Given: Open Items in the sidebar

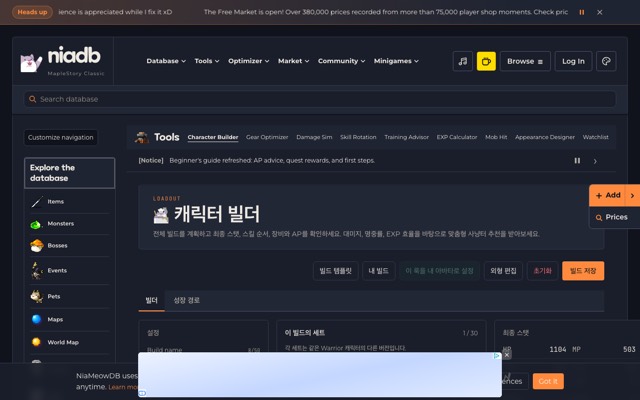Looking at the screenshot, I should click(x=69, y=202).
